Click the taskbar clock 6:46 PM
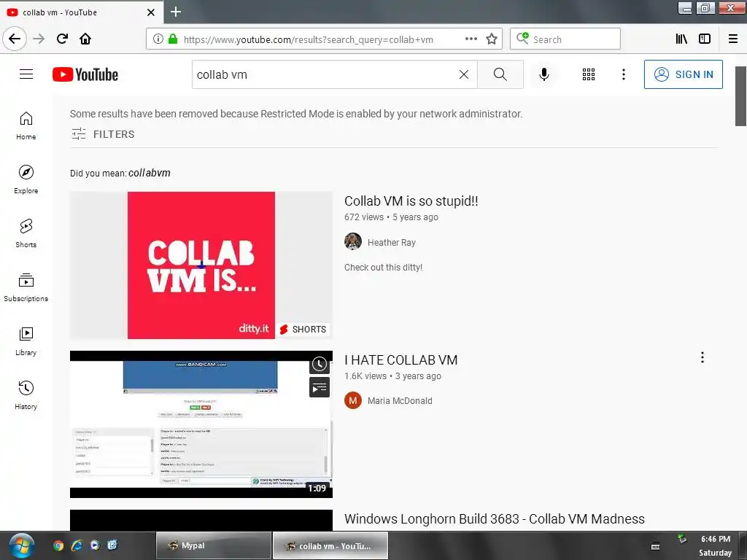 (716, 539)
